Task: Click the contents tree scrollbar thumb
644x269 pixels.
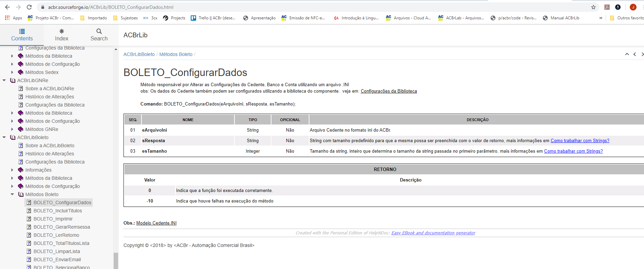Action: [116, 261]
